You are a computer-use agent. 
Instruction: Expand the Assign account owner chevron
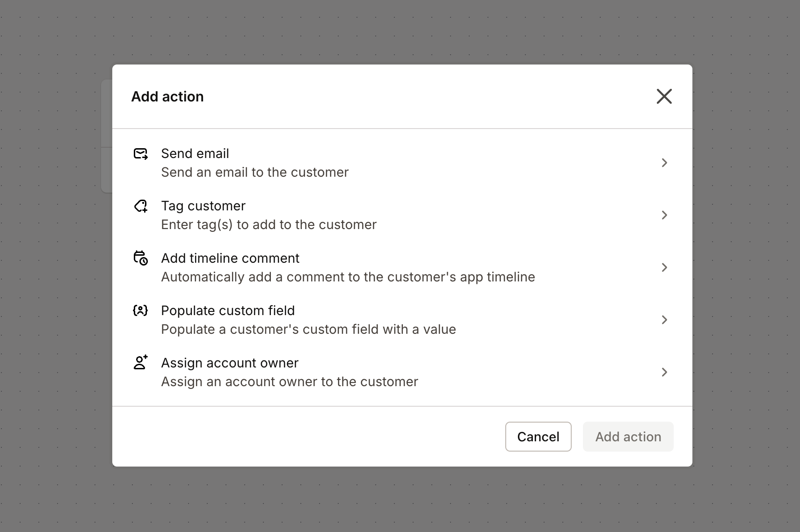pyautogui.click(x=664, y=372)
